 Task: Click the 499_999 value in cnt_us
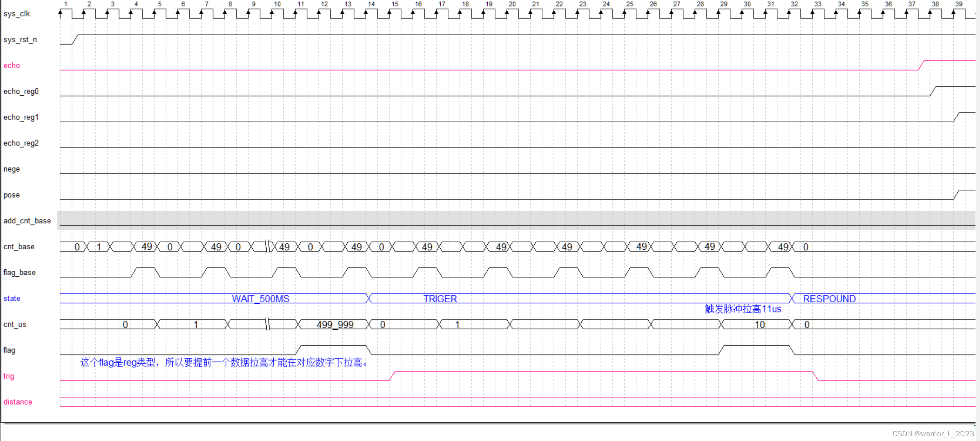point(335,325)
